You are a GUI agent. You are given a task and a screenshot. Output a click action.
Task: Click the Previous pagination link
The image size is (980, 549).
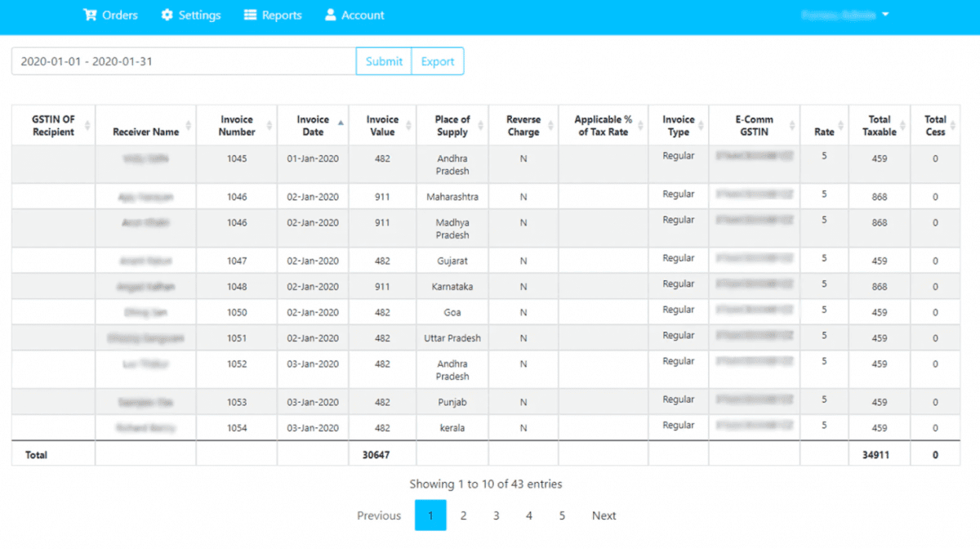(379, 516)
